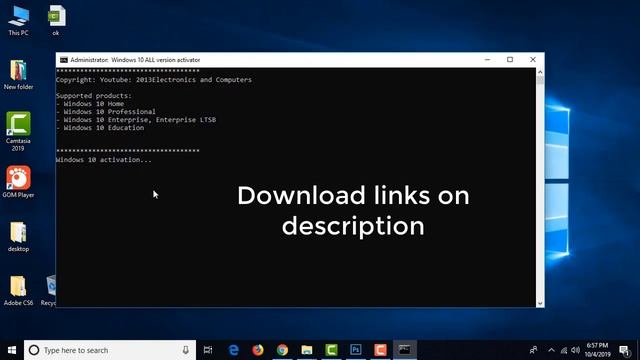Launch Google Chrome from taskbar
This screenshot has height=360, width=640.
[282, 350]
